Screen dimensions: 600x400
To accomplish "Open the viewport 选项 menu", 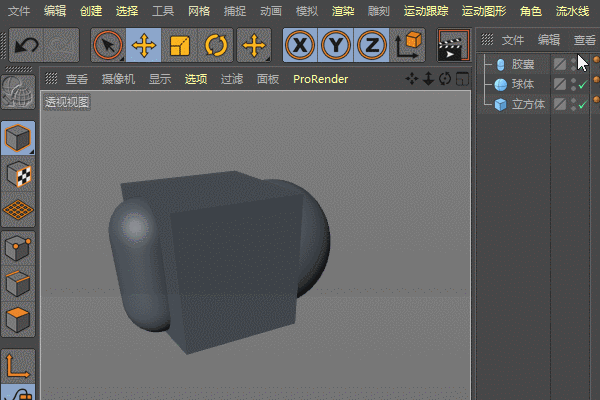I will [196, 79].
